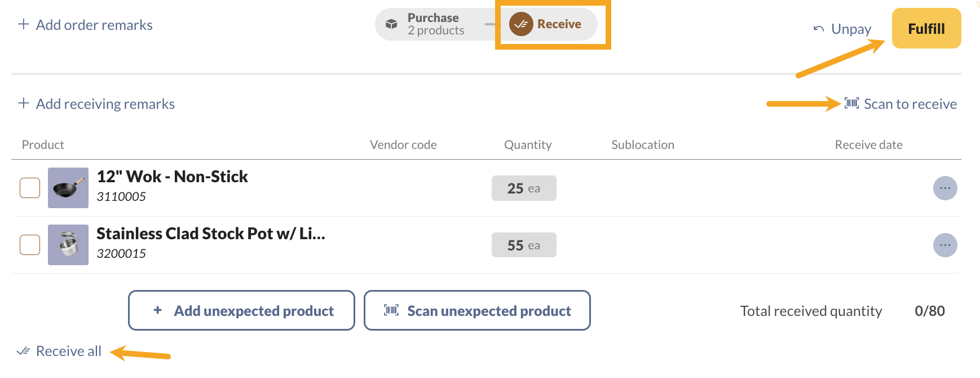Click Add unexpected product button
Image resolution: width=980 pixels, height=378 pixels.
point(241,310)
